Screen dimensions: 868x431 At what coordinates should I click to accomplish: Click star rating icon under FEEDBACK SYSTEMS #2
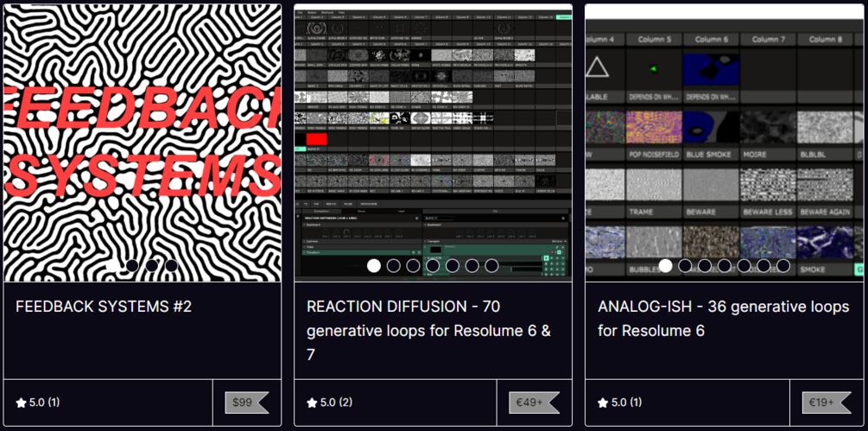(21, 402)
